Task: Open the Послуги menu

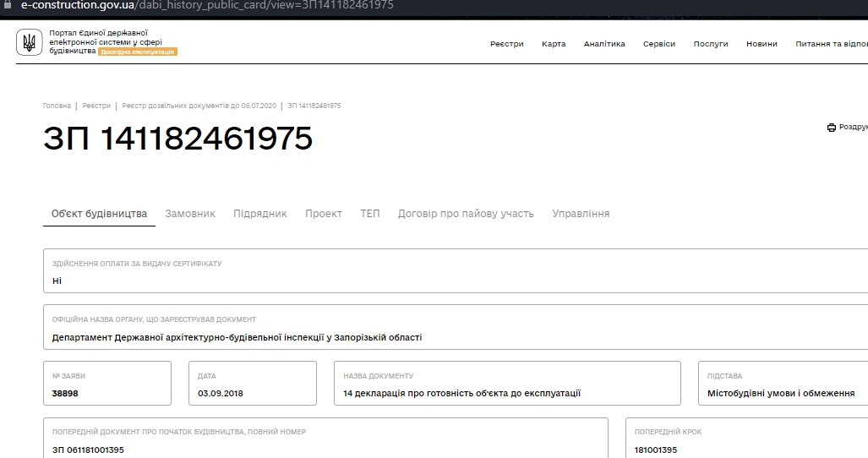Action: 711,44
